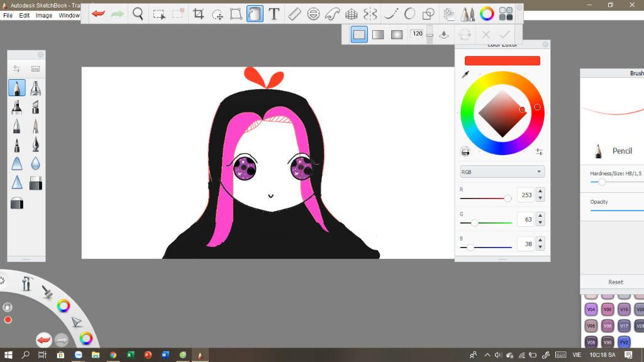Open the Window menu

click(x=69, y=15)
